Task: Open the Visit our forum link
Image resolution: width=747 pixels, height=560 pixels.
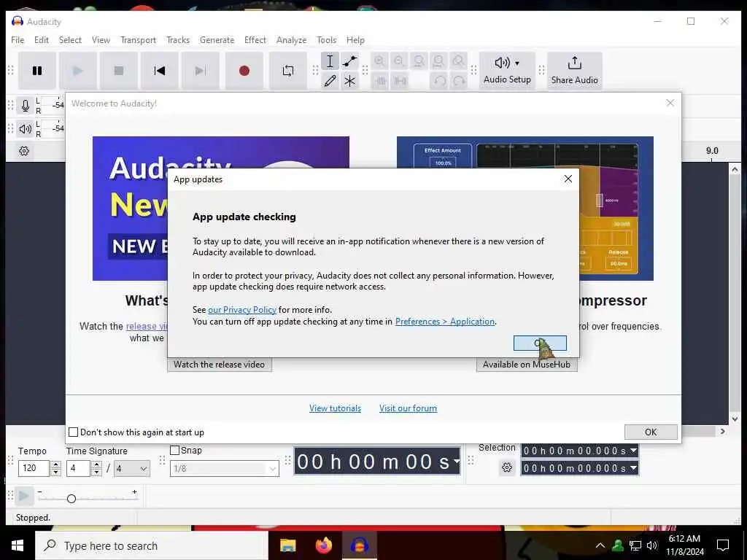Action: [x=408, y=408]
